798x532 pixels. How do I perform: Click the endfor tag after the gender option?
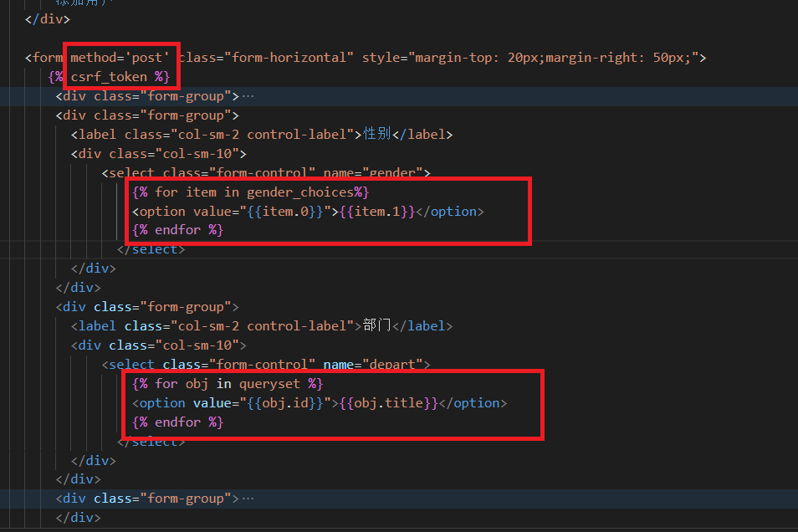tap(177, 230)
